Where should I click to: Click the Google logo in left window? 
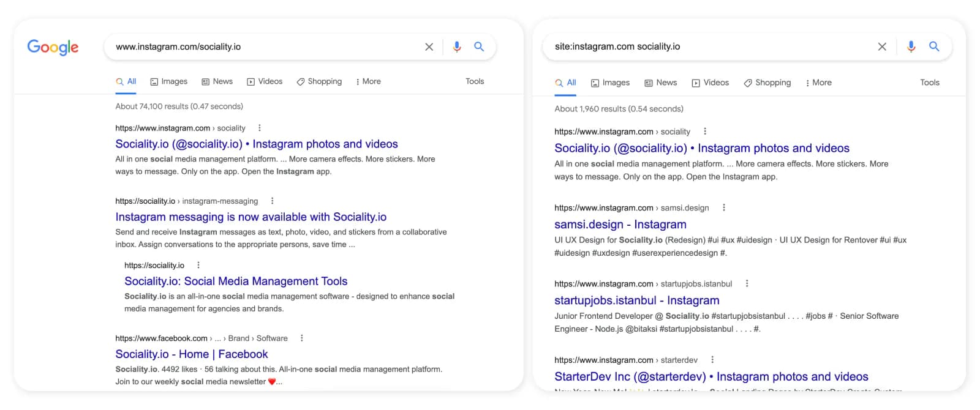pyautogui.click(x=53, y=47)
